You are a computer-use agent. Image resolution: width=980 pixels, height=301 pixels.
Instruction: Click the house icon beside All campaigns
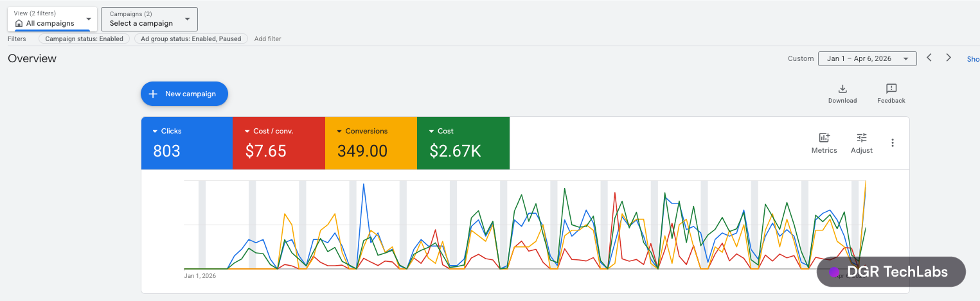click(19, 23)
